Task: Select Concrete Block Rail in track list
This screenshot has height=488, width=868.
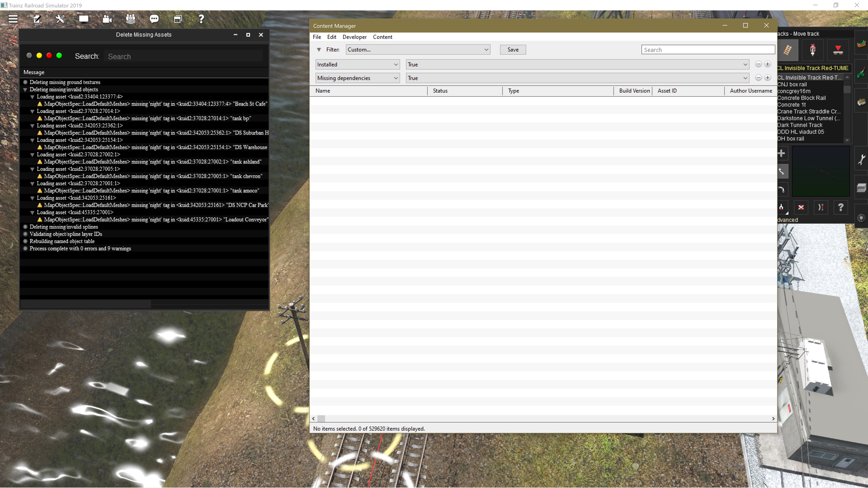Action: [801, 98]
